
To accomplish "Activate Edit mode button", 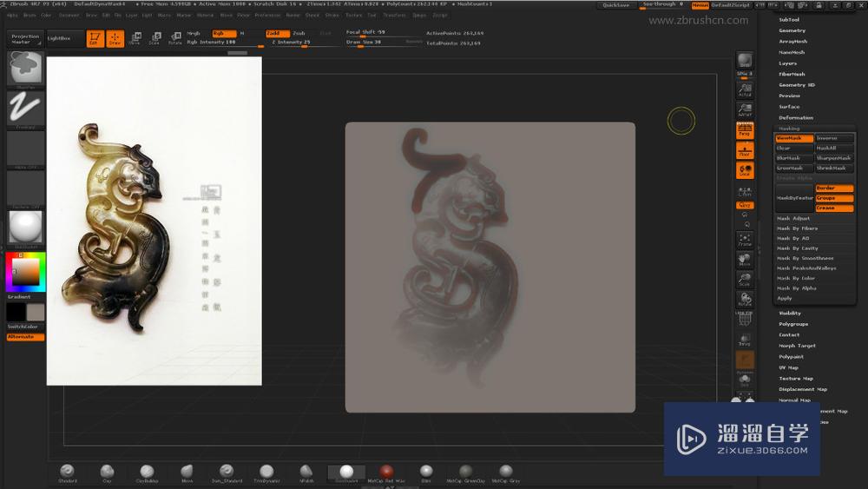I will pyautogui.click(x=95, y=38).
